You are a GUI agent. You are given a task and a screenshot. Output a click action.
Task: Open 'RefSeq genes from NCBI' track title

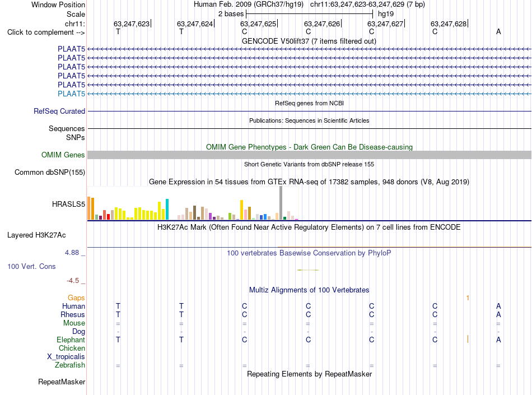pyautogui.click(x=309, y=103)
